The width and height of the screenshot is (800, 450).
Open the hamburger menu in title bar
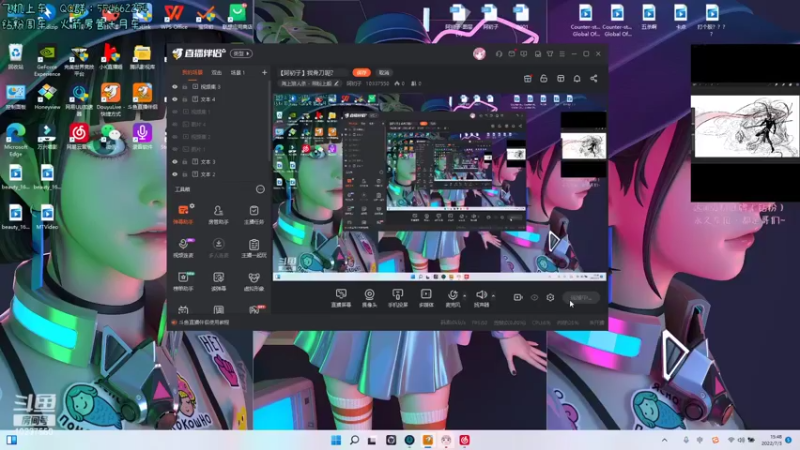(x=562, y=54)
